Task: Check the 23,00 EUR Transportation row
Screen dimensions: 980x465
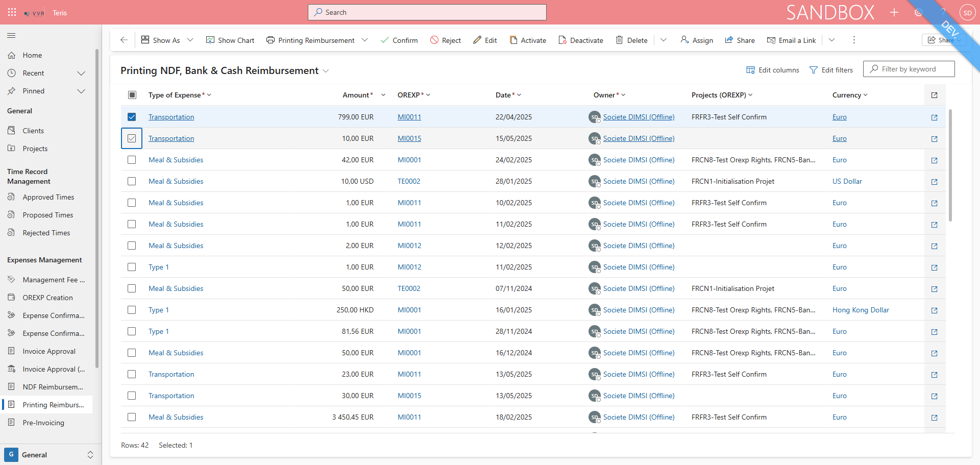Action: point(132,374)
